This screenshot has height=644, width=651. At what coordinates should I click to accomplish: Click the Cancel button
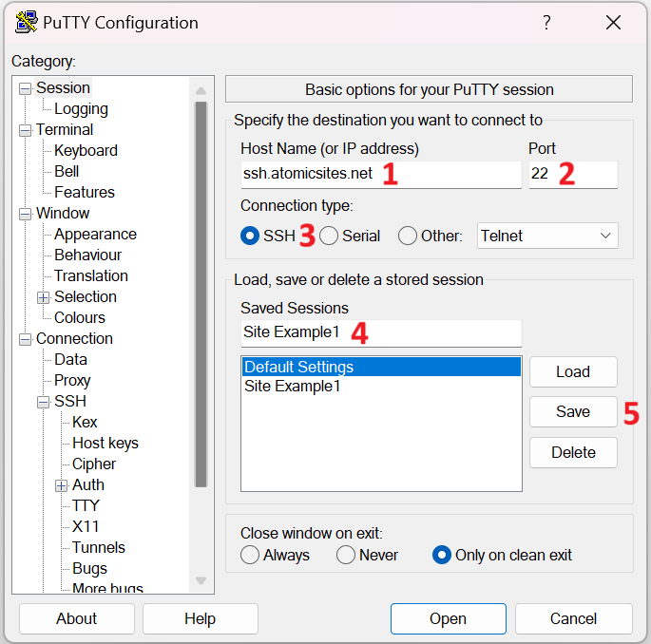(x=573, y=618)
